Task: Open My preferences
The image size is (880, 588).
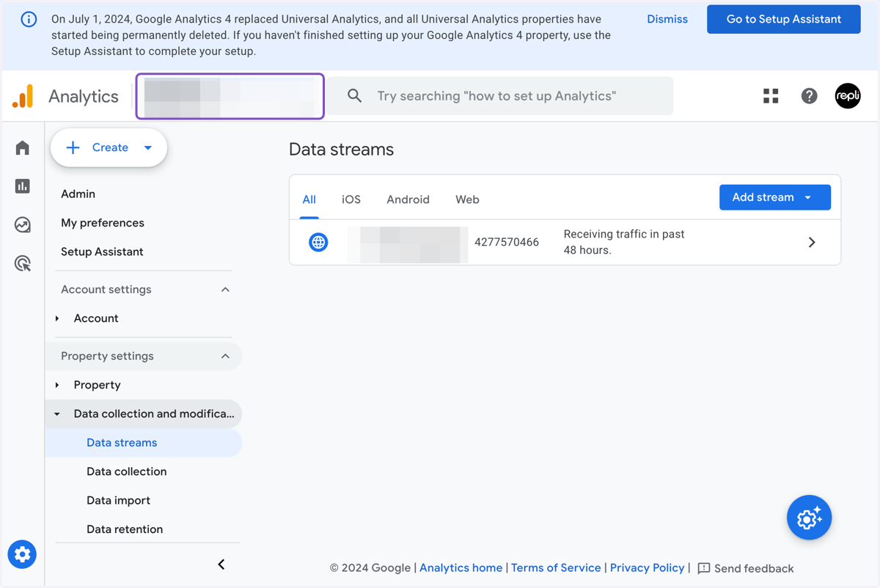Action: [103, 223]
